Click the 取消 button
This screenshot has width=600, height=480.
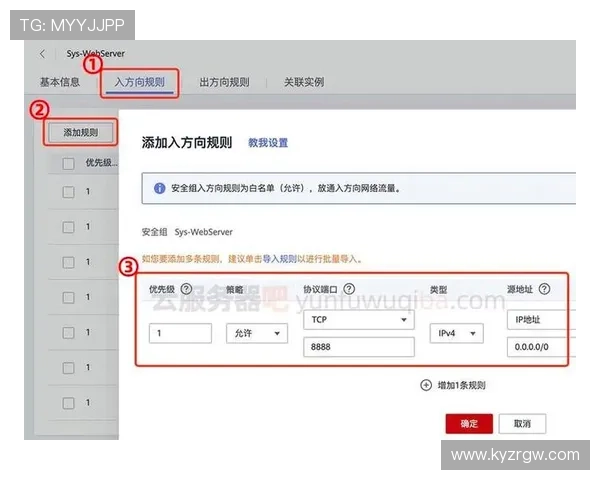point(522,423)
